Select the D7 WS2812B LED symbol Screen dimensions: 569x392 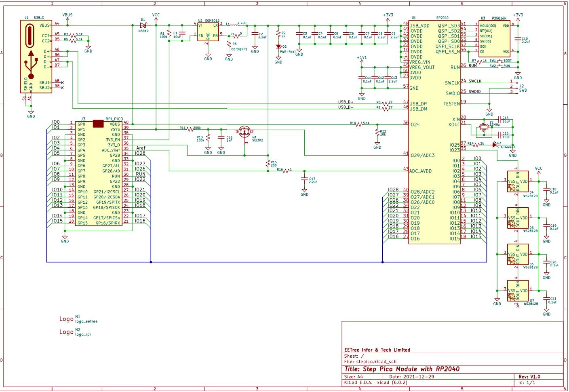click(x=518, y=291)
